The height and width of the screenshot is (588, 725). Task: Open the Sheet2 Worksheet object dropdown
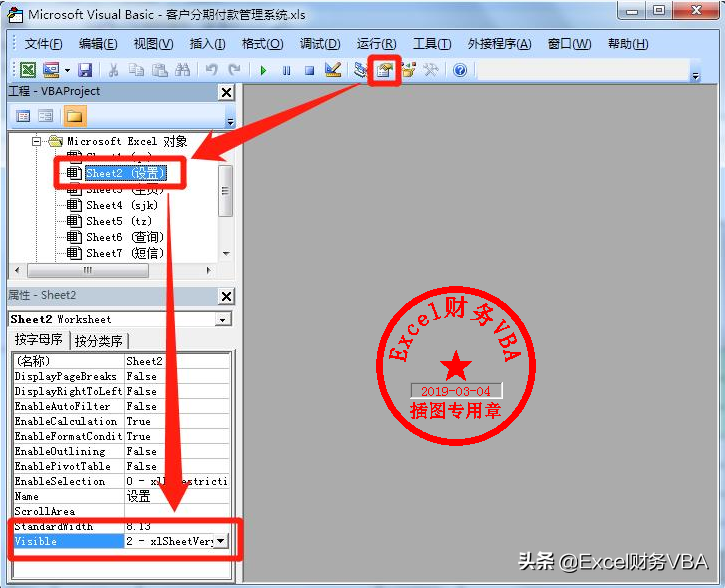[223, 319]
